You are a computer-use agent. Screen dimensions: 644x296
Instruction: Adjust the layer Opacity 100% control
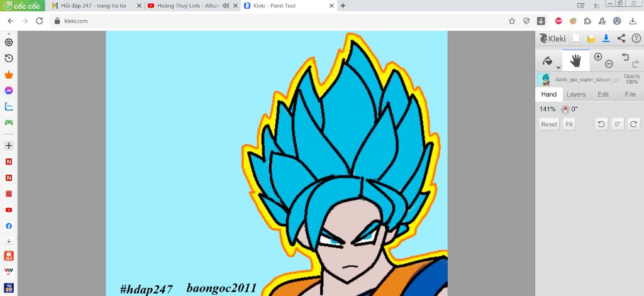click(x=631, y=79)
